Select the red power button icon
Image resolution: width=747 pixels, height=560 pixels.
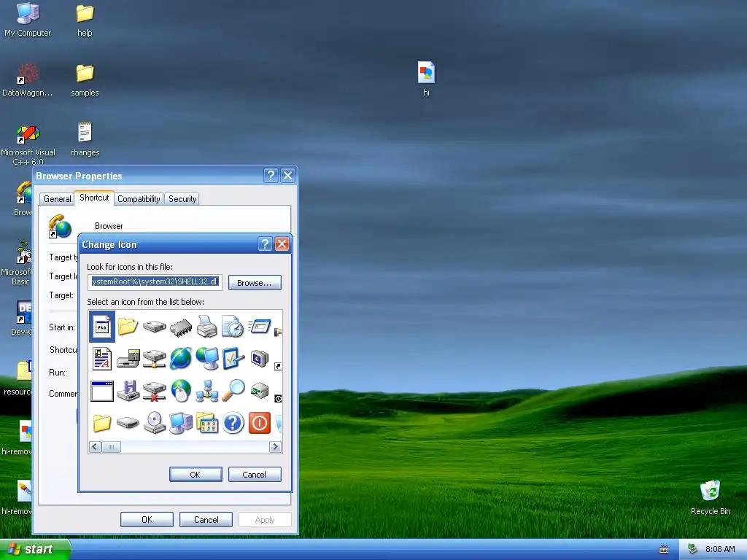(260, 423)
